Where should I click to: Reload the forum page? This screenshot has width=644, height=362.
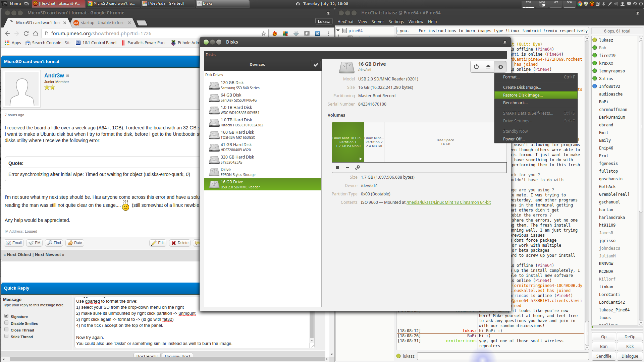[x=26, y=34]
